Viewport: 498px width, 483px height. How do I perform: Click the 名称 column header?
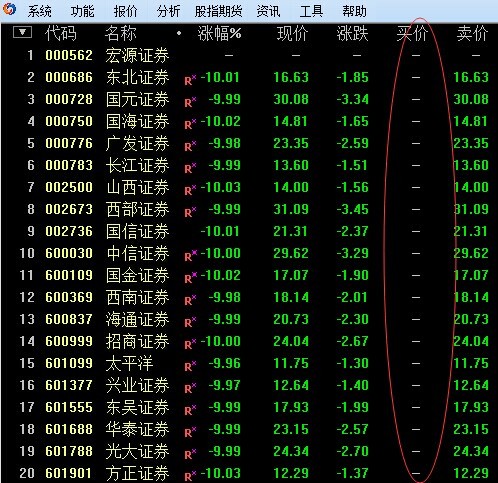(121, 33)
